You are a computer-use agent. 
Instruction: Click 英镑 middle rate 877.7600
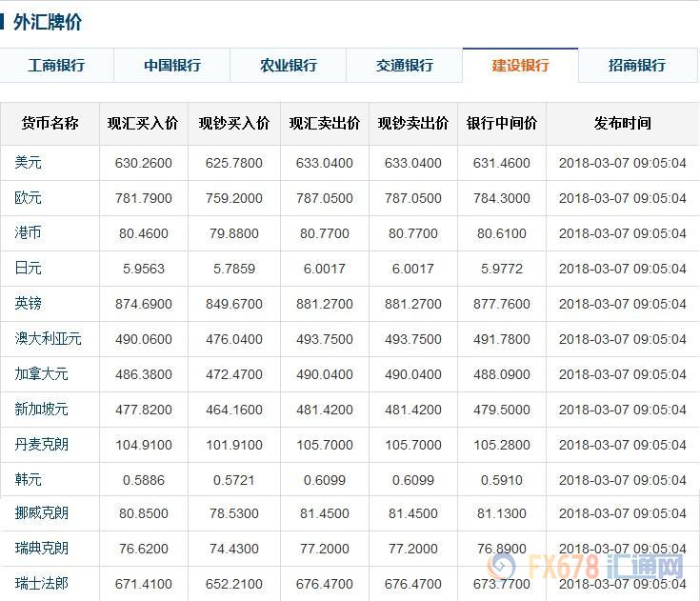[x=502, y=304]
